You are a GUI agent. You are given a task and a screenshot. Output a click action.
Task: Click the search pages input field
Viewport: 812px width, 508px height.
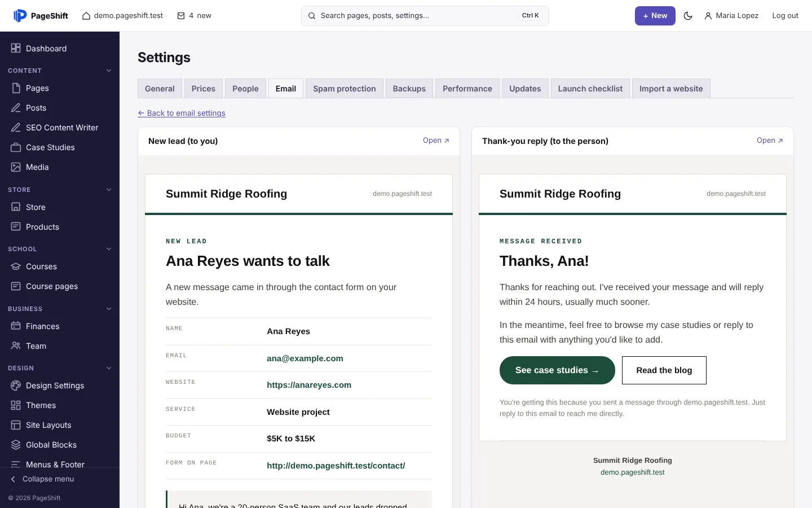click(425, 16)
